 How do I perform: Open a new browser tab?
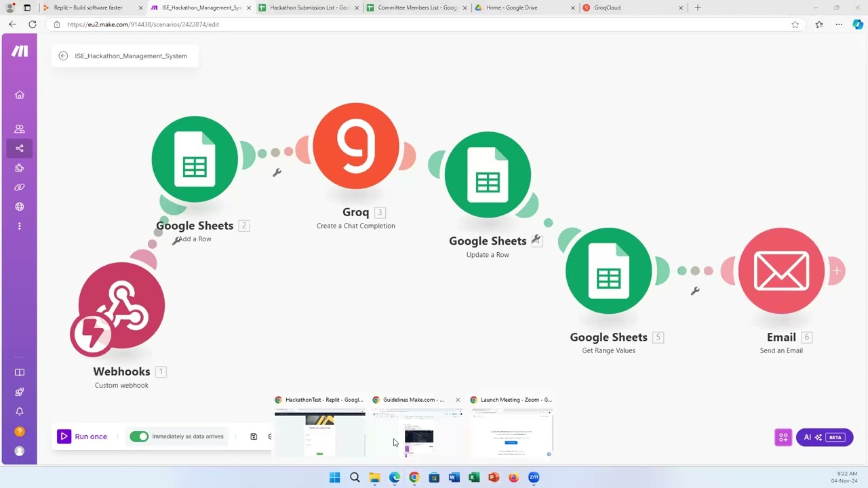(x=698, y=7)
